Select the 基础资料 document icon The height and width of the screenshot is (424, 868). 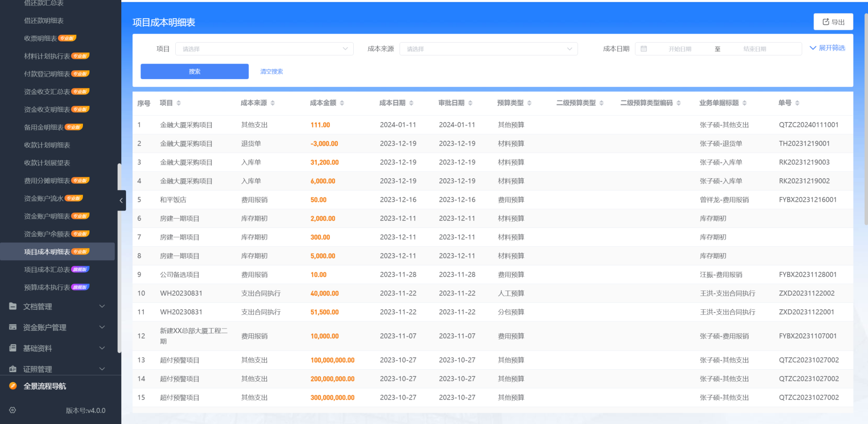pos(12,348)
